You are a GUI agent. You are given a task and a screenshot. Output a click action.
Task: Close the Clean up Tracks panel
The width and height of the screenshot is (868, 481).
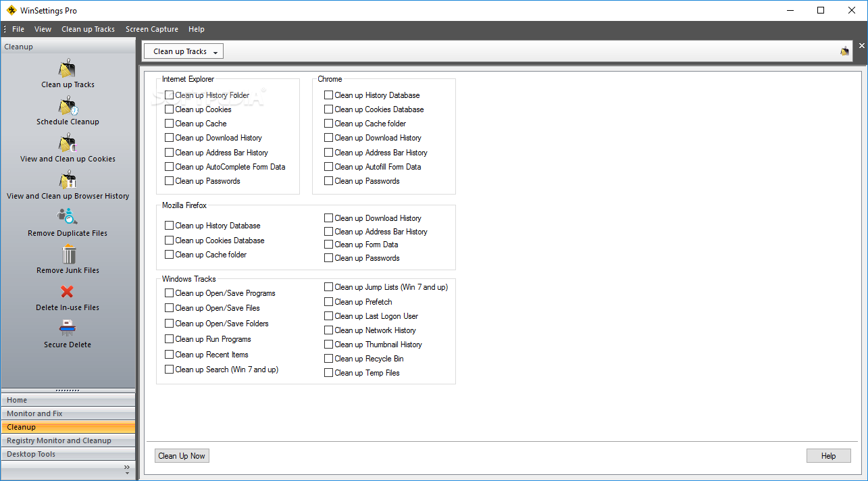pyautogui.click(x=861, y=46)
